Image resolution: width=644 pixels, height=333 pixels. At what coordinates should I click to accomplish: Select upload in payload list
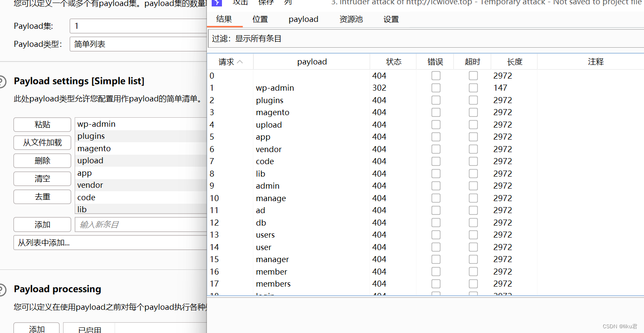(x=141, y=161)
